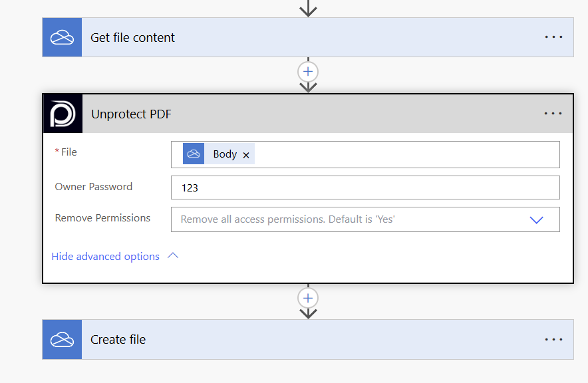Remove the Body token from File
The height and width of the screenshot is (383, 588).
pyautogui.click(x=246, y=155)
